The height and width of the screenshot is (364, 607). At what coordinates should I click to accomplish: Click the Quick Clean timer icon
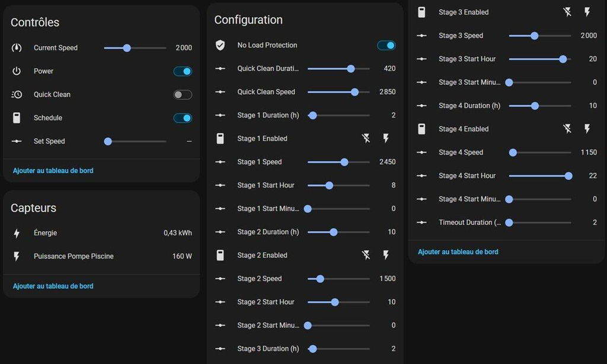pyautogui.click(x=17, y=94)
